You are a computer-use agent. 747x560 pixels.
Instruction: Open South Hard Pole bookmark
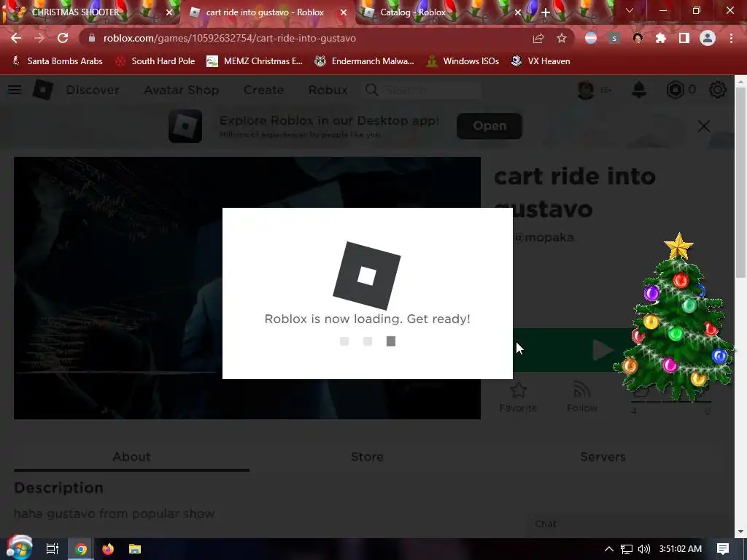156,61
